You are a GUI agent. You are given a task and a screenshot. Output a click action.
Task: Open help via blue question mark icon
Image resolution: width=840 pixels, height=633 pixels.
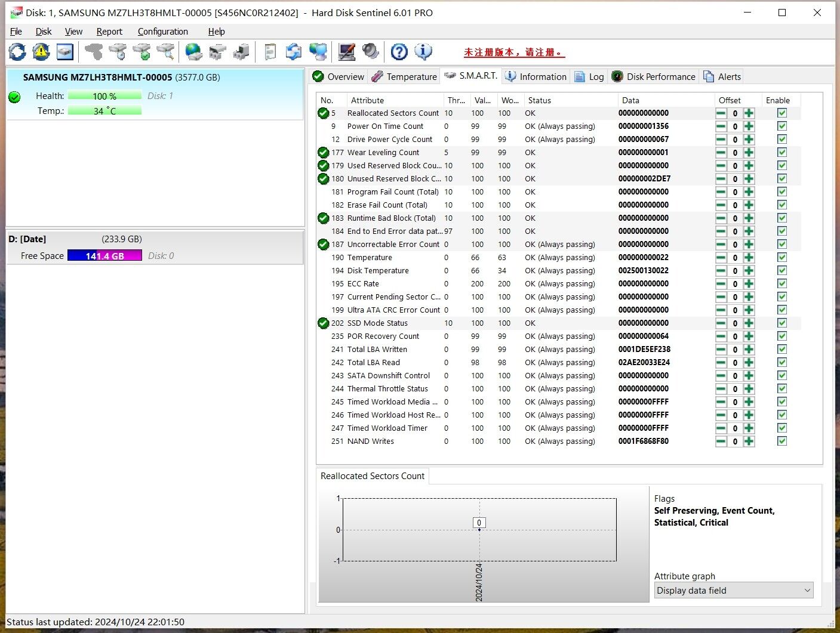(399, 52)
